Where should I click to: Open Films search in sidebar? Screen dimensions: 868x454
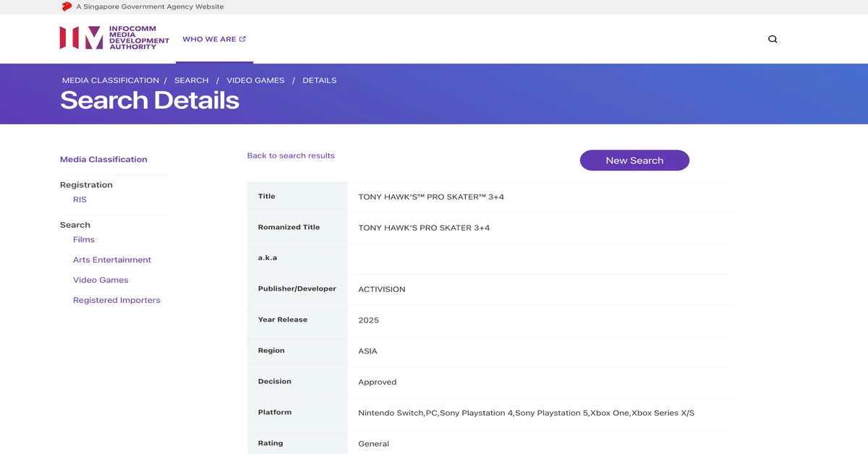[x=84, y=240]
